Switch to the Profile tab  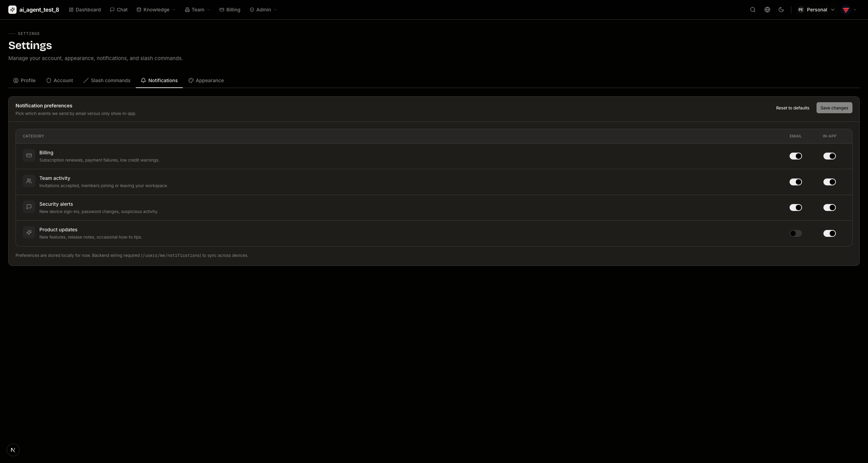(x=25, y=80)
